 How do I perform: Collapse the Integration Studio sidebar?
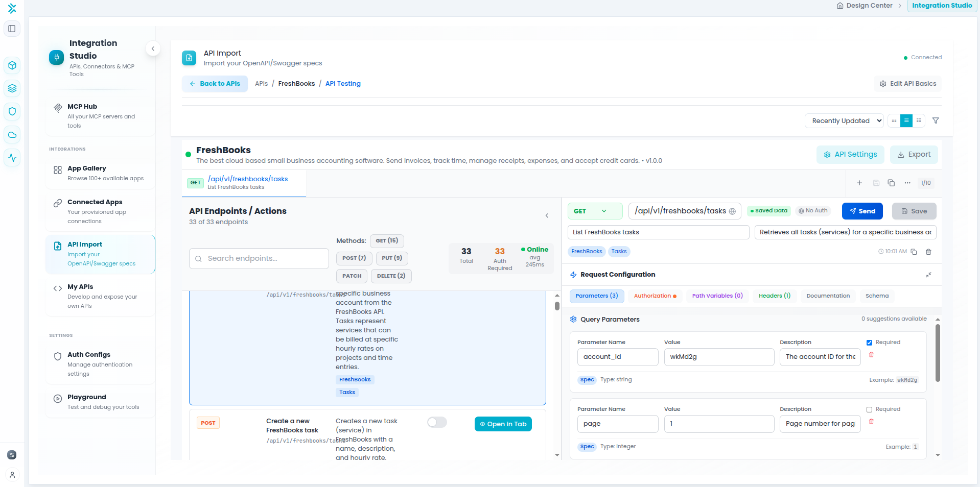pyautogui.click(x=153, y=48)
